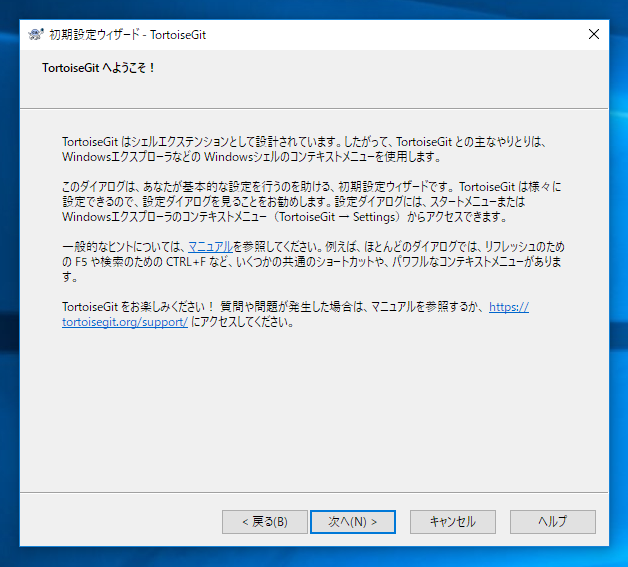Image resolution: width=628 pixels, height=567 pixels.
Task: Click the 戻る(B) back button
Action: [265, 522]
